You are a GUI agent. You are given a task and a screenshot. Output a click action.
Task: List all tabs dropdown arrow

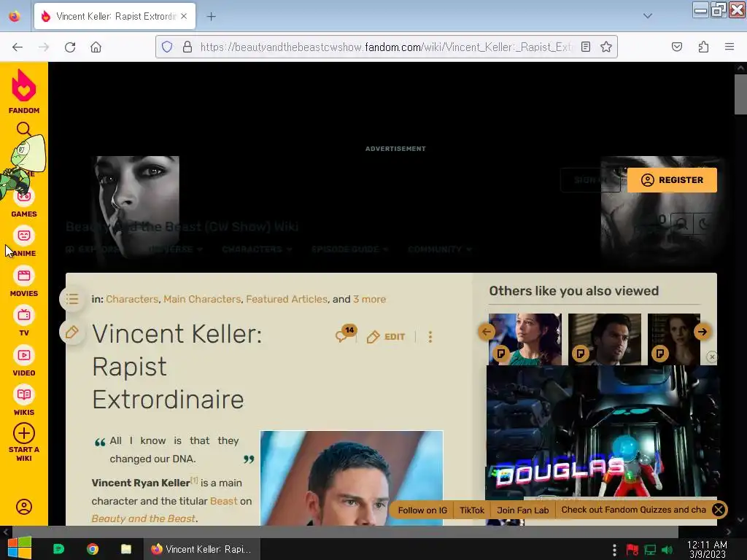648,16
